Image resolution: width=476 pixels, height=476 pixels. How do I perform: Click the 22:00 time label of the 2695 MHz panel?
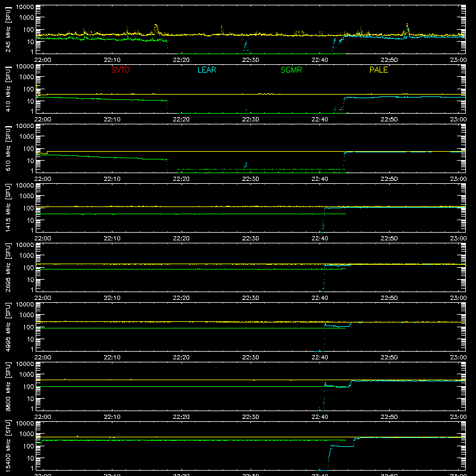[x=42, y=298]
